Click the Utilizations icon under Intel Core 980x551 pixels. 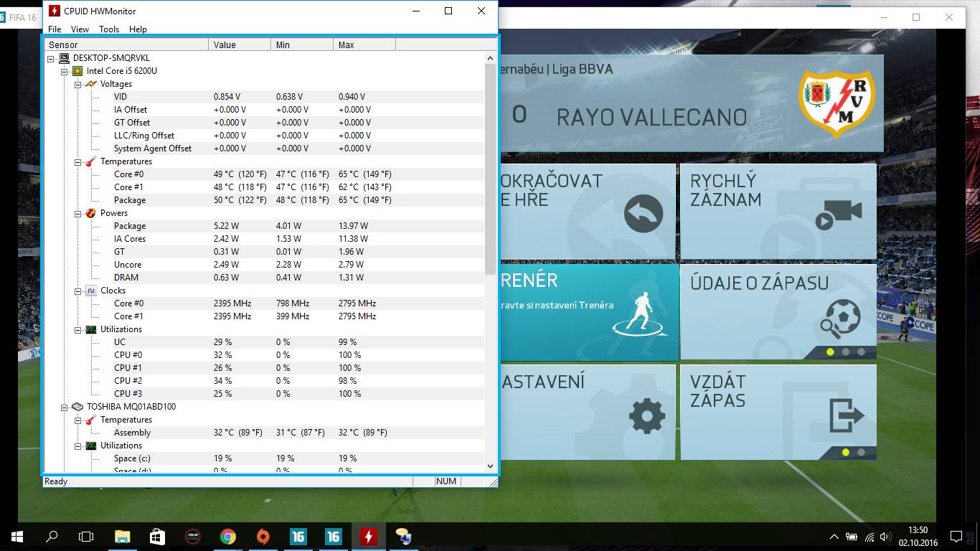pyautogui.click(x=91, y=329)
